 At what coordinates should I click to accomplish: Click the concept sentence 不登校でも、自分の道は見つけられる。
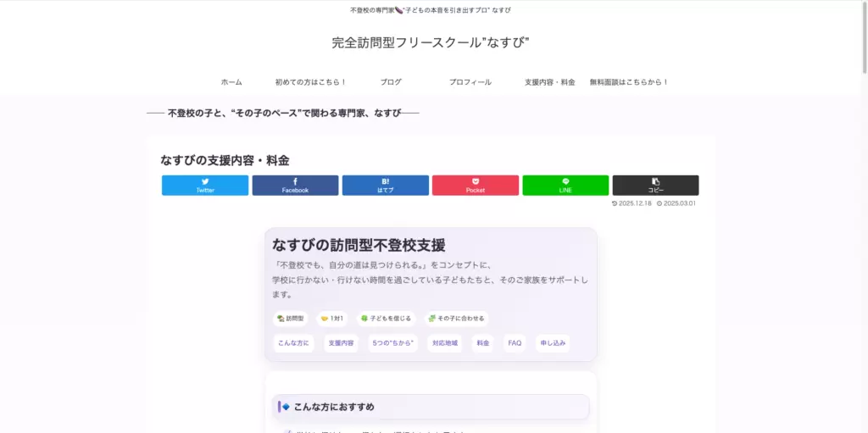point(353,264)
